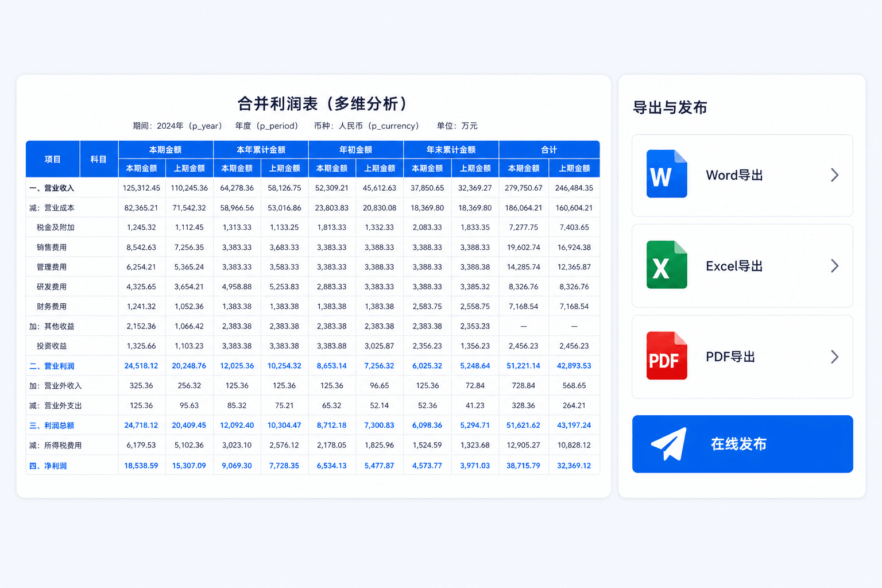Select the 项目 column header
This screenshot has width=882, height=588.
pyautogui.click(x=53, y=159)
